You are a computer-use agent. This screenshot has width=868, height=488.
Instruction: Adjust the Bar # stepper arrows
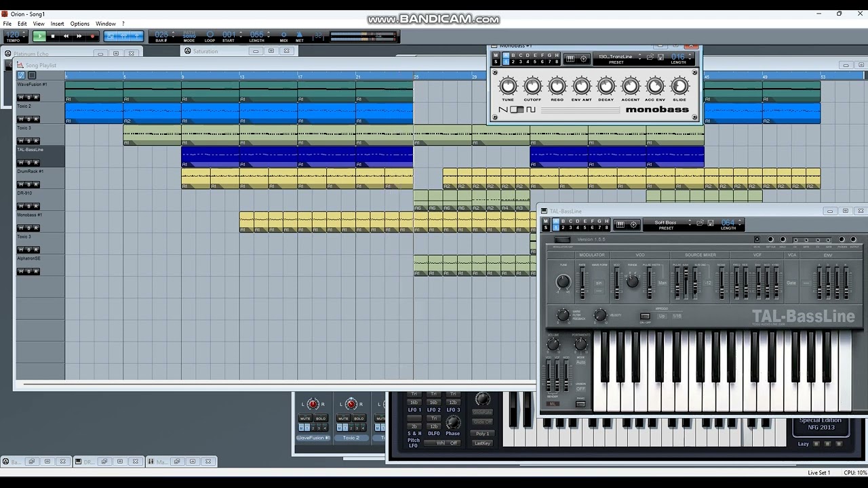173,34
